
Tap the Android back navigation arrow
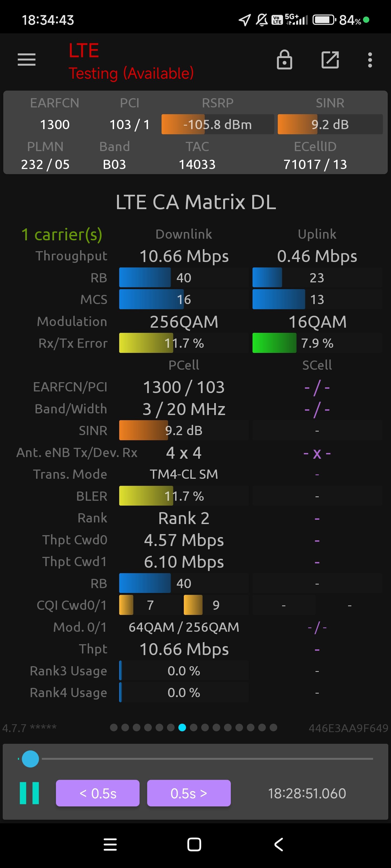tap(279, 844)
